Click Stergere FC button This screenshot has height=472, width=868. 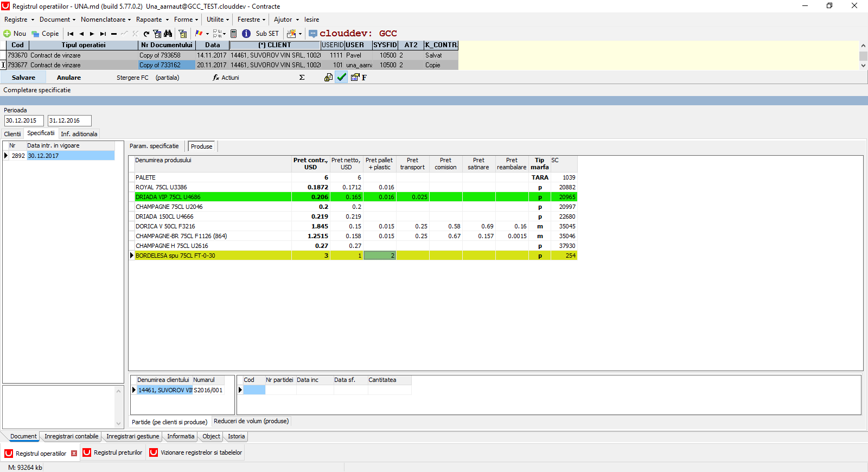132,78
